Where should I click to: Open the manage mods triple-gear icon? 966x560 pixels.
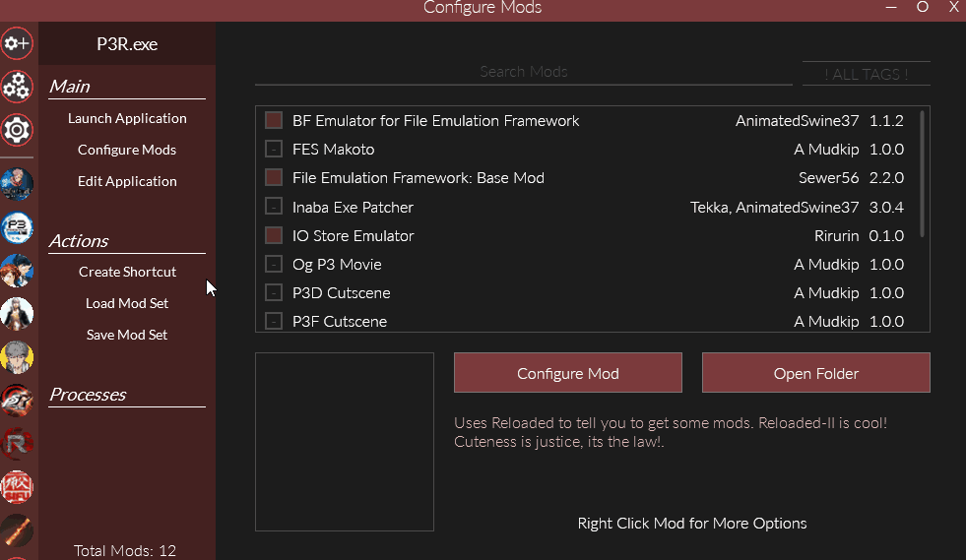[x=17, y=87]
